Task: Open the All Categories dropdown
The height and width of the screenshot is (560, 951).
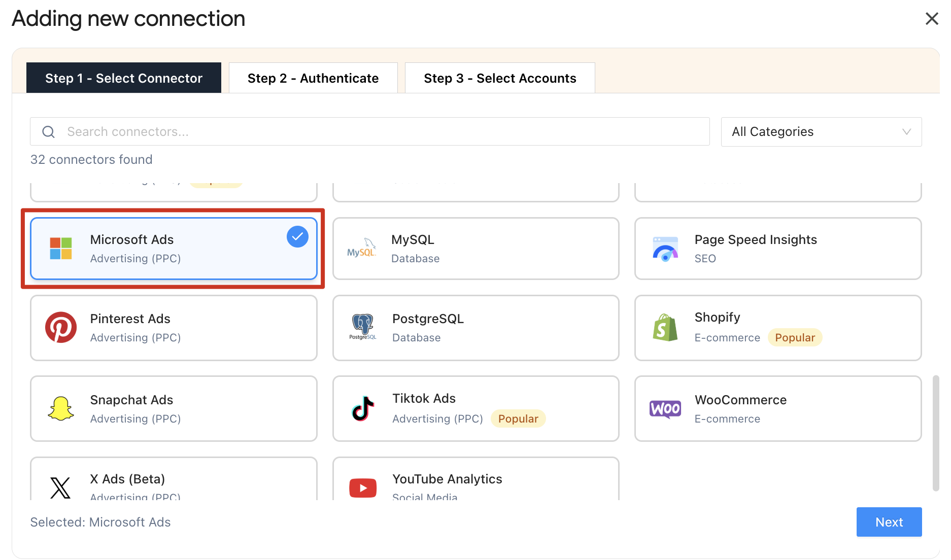Action: (x=821, y=132)
